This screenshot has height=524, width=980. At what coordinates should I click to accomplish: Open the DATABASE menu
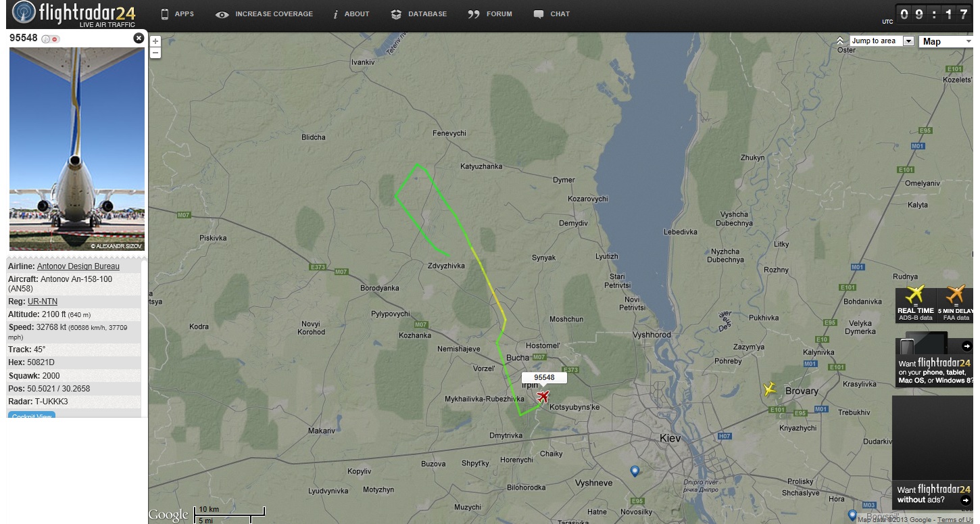click(419, 14)
